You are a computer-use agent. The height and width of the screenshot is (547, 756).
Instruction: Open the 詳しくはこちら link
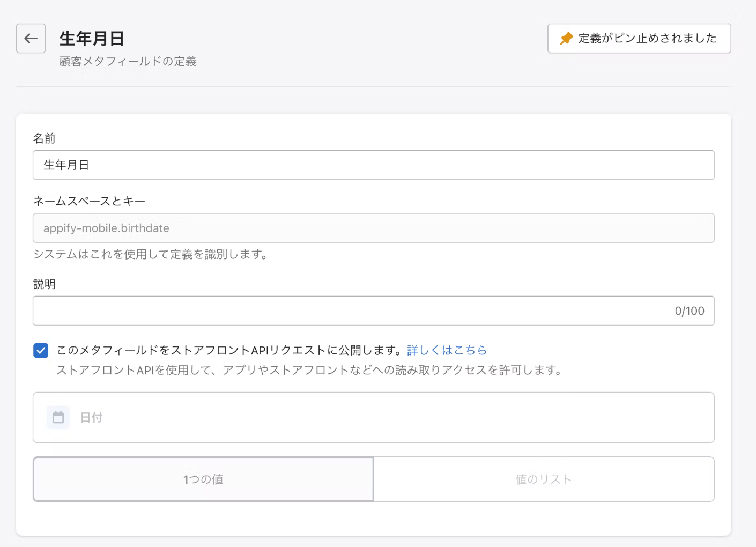[x=447, y=350]
